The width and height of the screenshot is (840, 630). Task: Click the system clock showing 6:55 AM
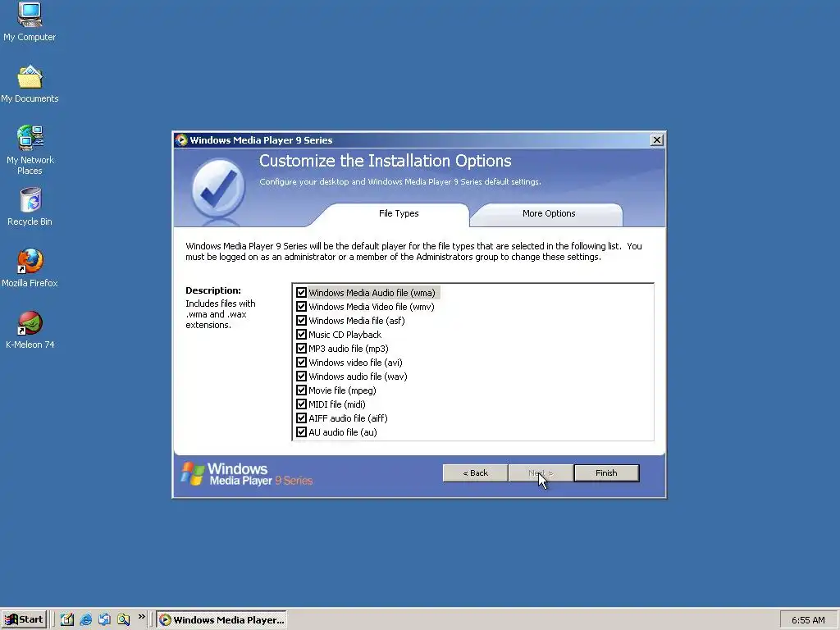(808, 620)
